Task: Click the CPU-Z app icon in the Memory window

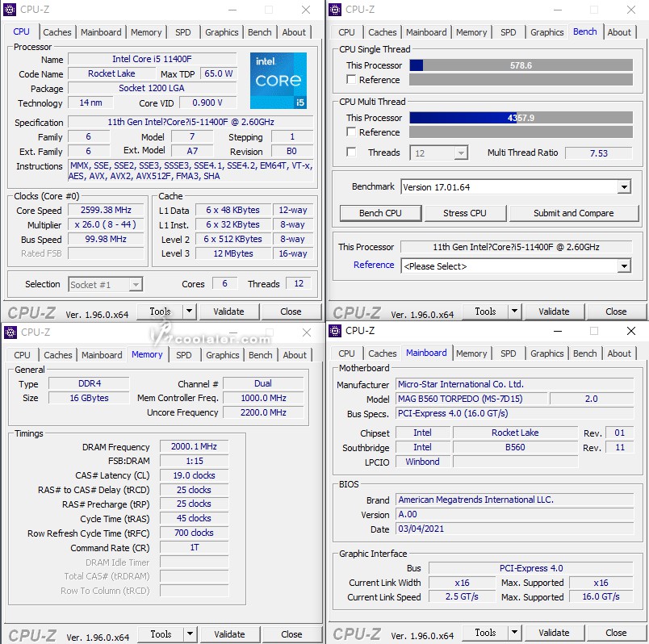Action: tap(10, 332)
